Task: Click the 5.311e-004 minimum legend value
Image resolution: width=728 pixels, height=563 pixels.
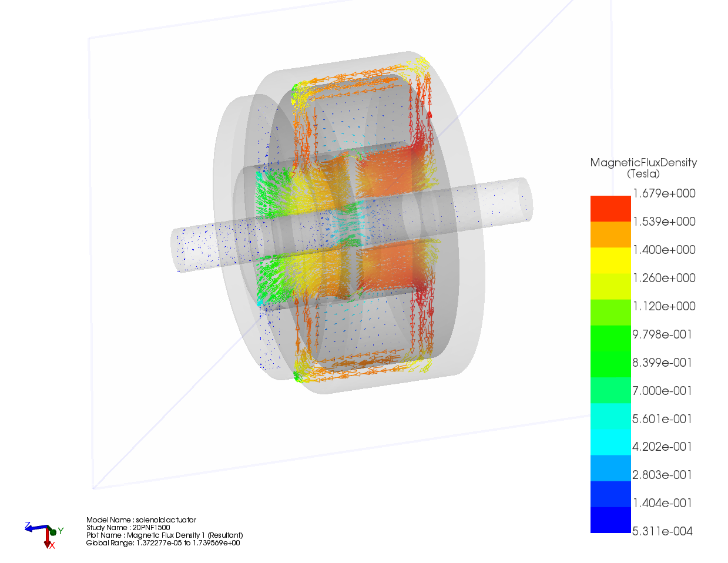Action: [x=662, y=531]
